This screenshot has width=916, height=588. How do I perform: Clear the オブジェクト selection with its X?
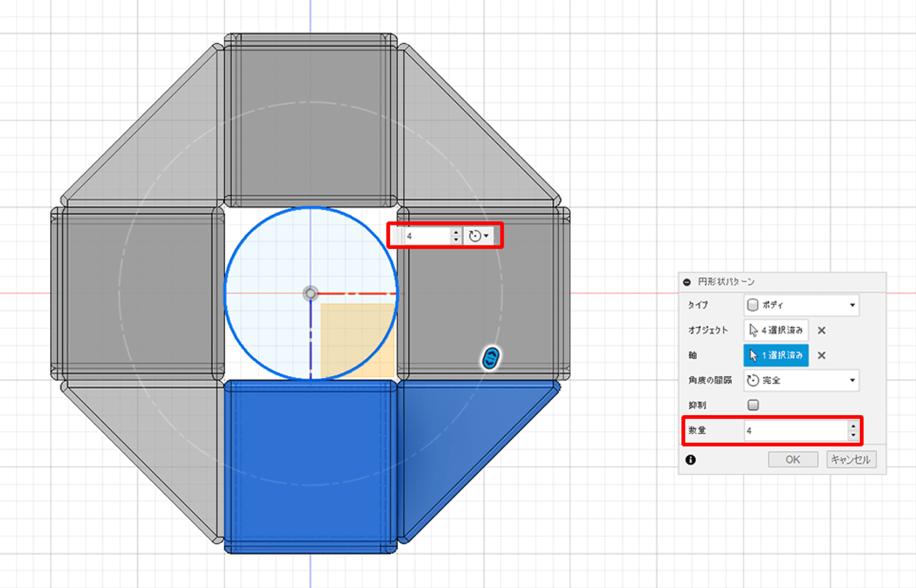point(821,330)
